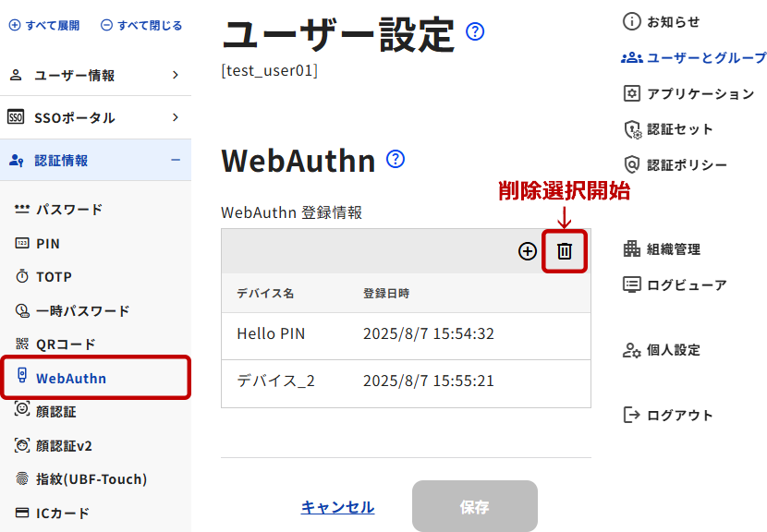Open ログビューア in right menu
767x532 pixels.
coord(676,285)
